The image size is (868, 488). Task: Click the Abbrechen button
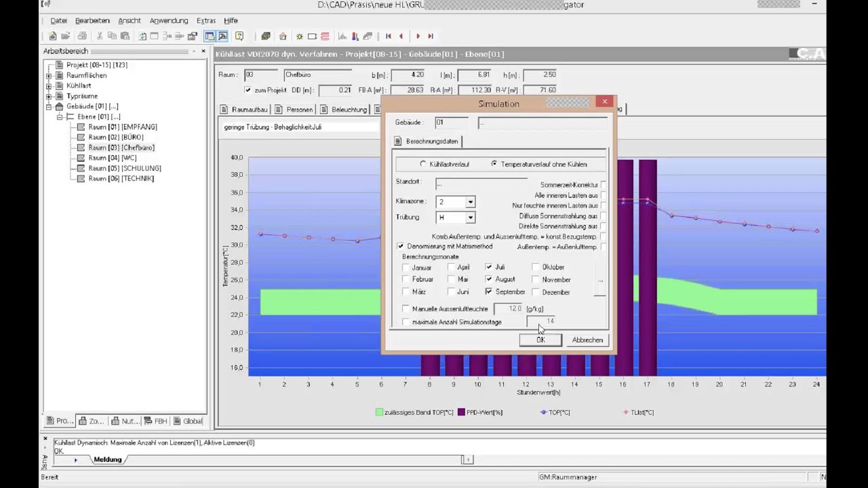click(587, 340)
